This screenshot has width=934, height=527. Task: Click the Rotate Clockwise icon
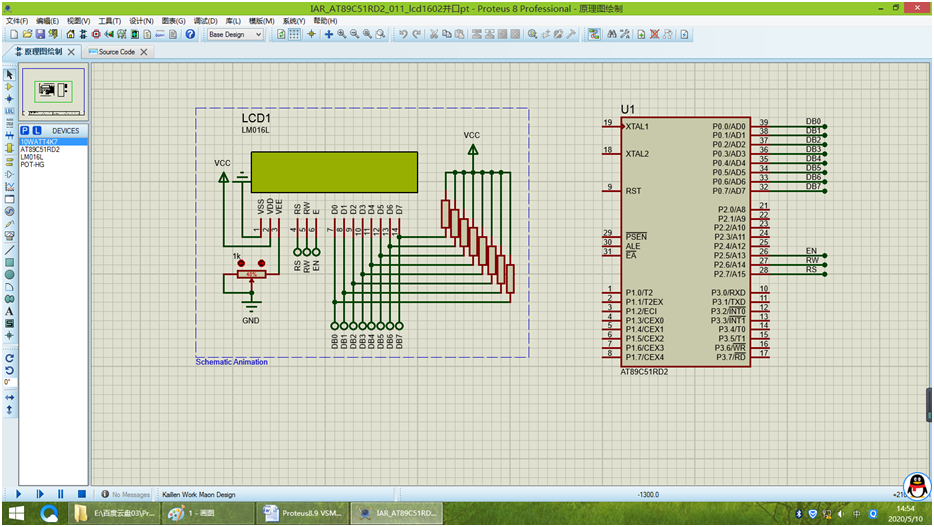click(10, 358)
